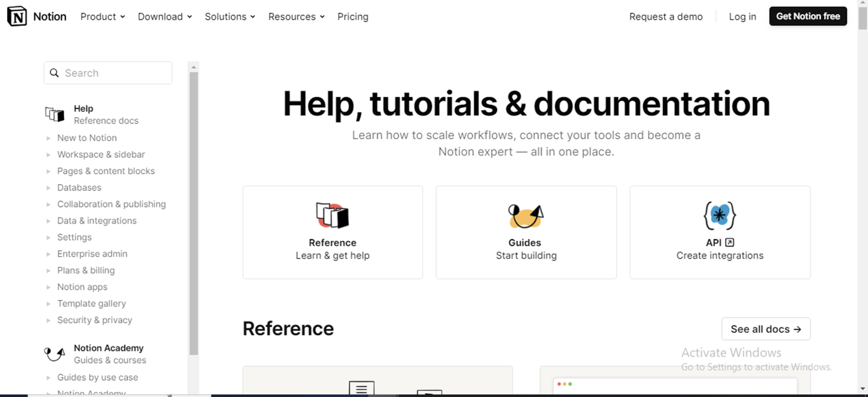
Task: Expand the Databases section arrow
Action: pos(48,187)
